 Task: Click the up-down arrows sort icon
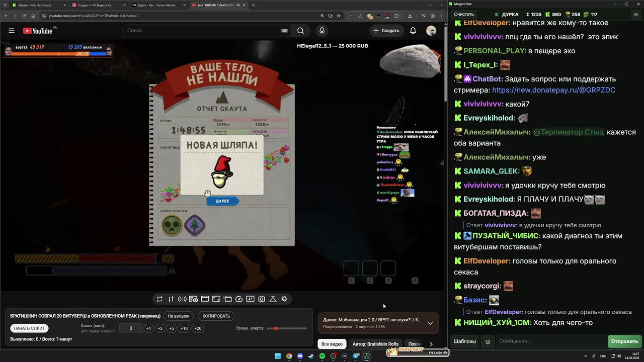(x=171, y=299)
